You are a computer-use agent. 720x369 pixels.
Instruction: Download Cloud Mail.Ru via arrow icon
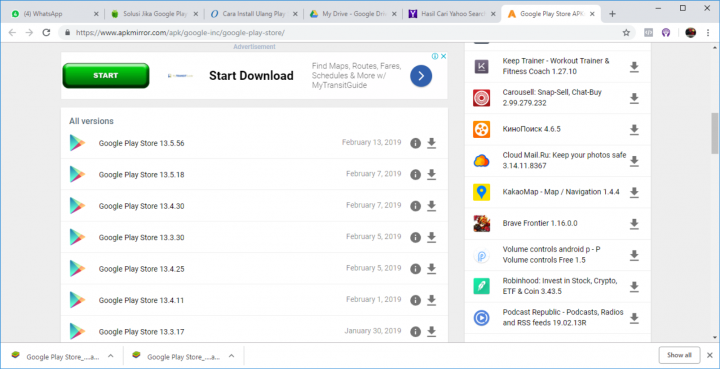point(634,161)
